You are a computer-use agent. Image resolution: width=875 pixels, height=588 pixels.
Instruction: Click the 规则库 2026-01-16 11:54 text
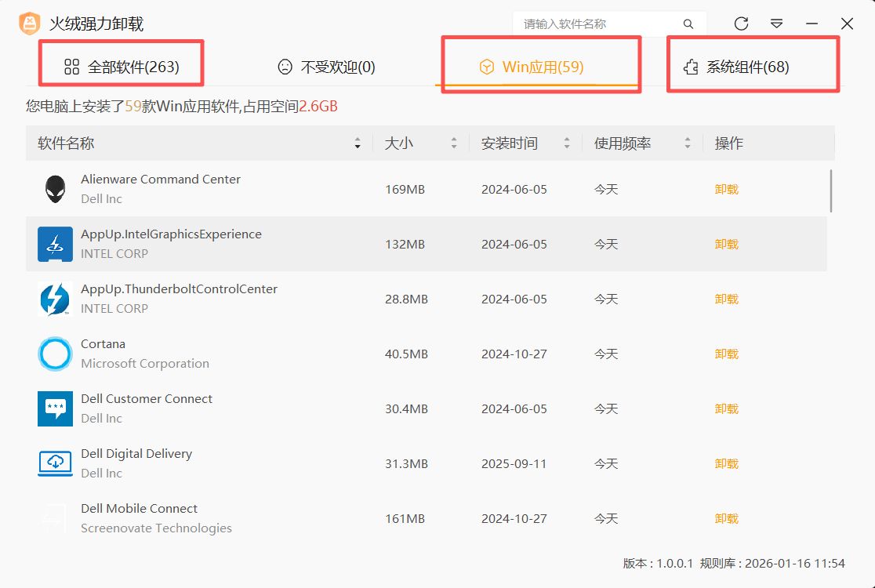click(772, 564)
